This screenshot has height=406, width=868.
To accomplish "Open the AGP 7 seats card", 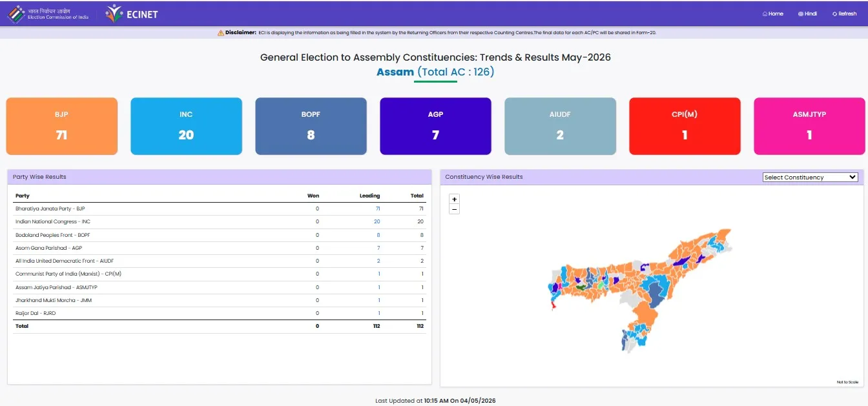I will [435, 127].
